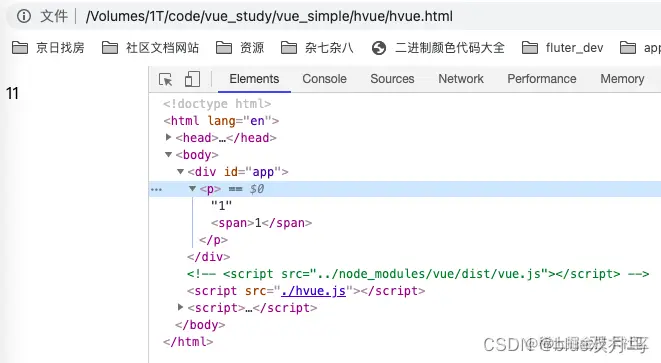
Task: Switch to the Network tab
Action: [x=461, y=79]
